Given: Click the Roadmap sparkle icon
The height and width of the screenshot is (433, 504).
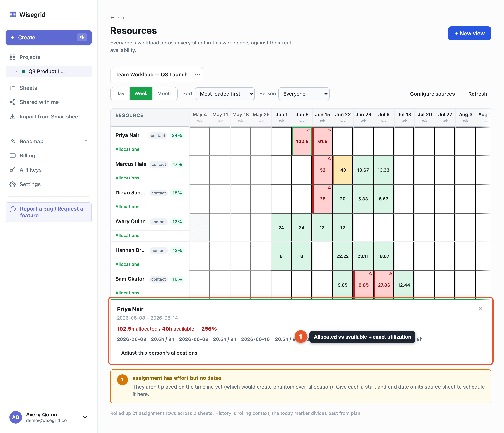Looking at the screenshot, I should 13,141.
